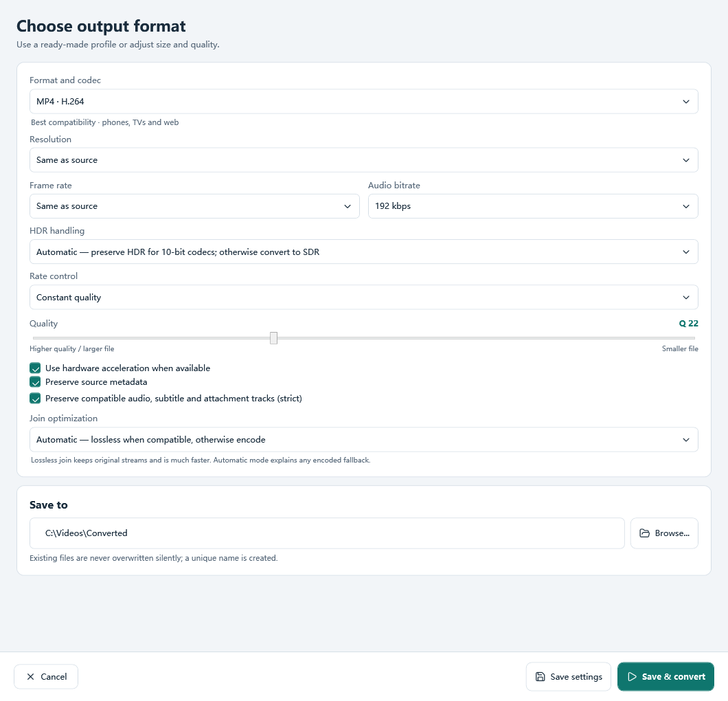Click the play icon on Save & convert

[x=632, y=677]
